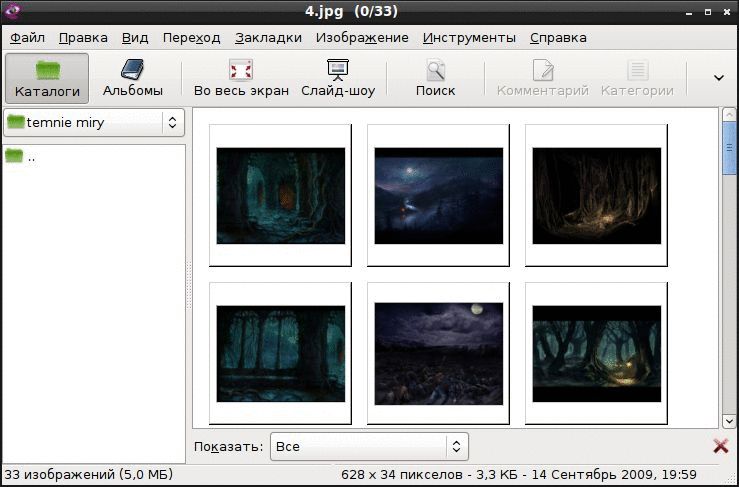The image size is (739, 487).
Task: Open the Изображение menu
Action: pyautogui.click(x=362, y=38)
